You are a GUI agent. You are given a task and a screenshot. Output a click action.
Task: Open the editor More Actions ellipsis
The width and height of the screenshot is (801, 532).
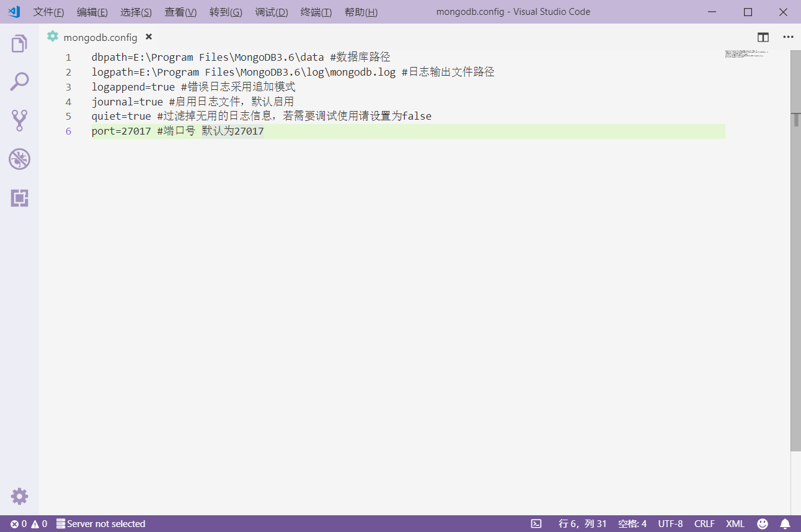pyautogui.click(x=788, y=37)
